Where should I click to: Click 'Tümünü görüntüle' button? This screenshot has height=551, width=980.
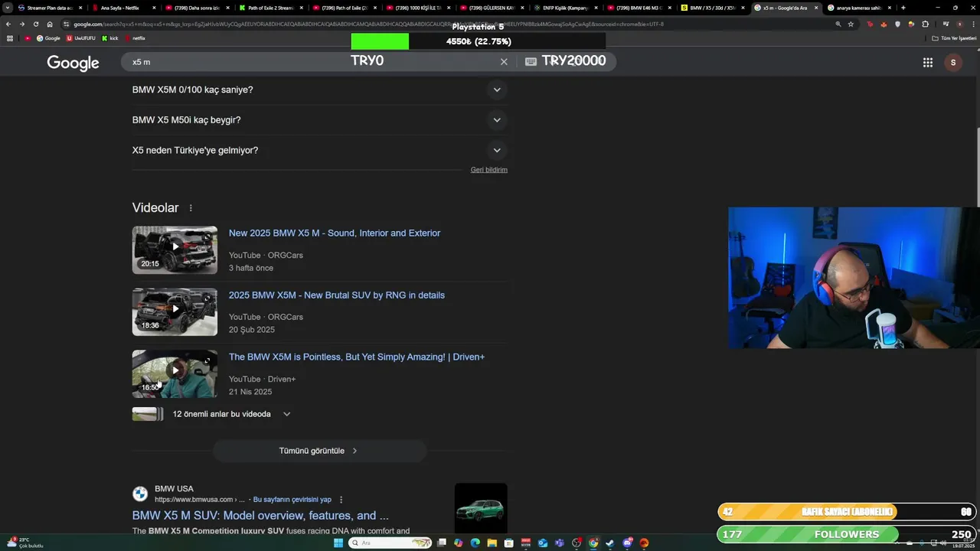pyautogui.click(x=319, y=451)
